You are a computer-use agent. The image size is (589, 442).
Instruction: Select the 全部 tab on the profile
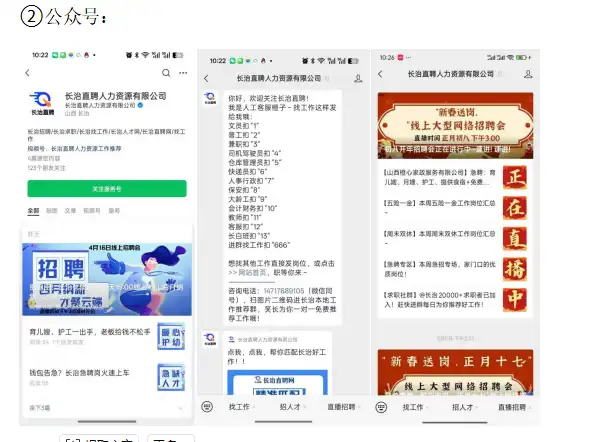(33, 211)
